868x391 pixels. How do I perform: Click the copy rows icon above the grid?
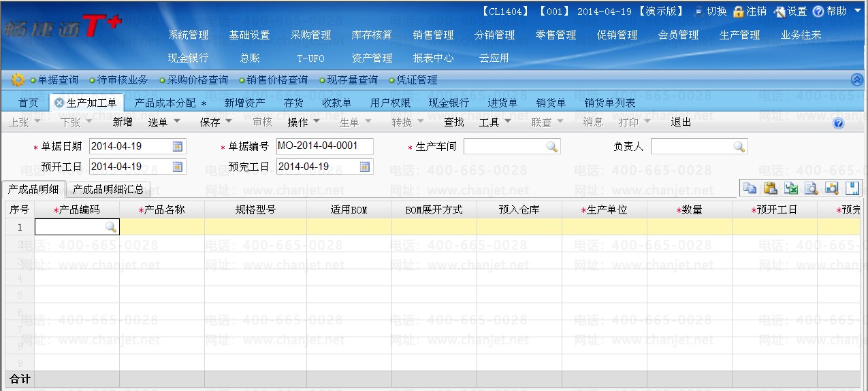tap(750, 188)
